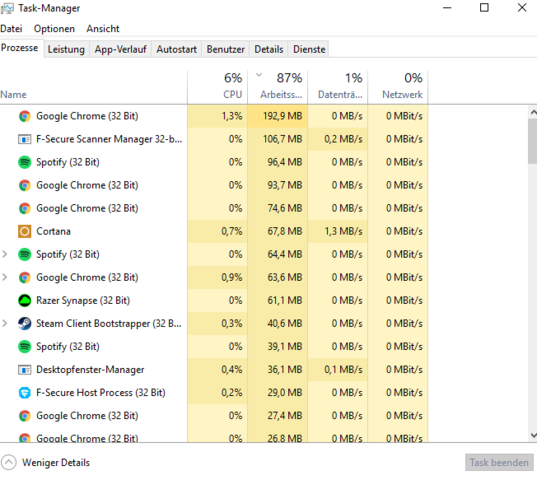Sort by Datenträger column header

tap(338, 87)
